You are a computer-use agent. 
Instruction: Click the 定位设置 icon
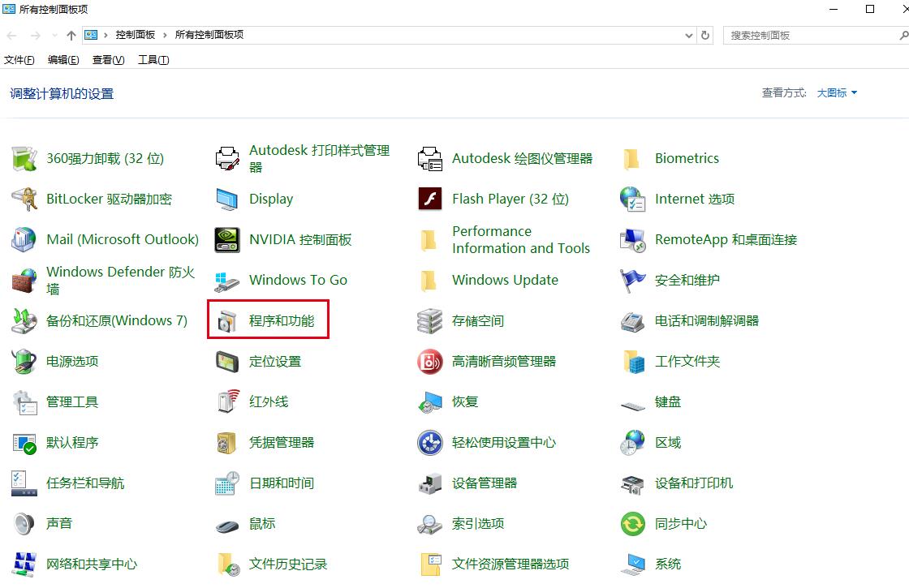tap(227, 361)
